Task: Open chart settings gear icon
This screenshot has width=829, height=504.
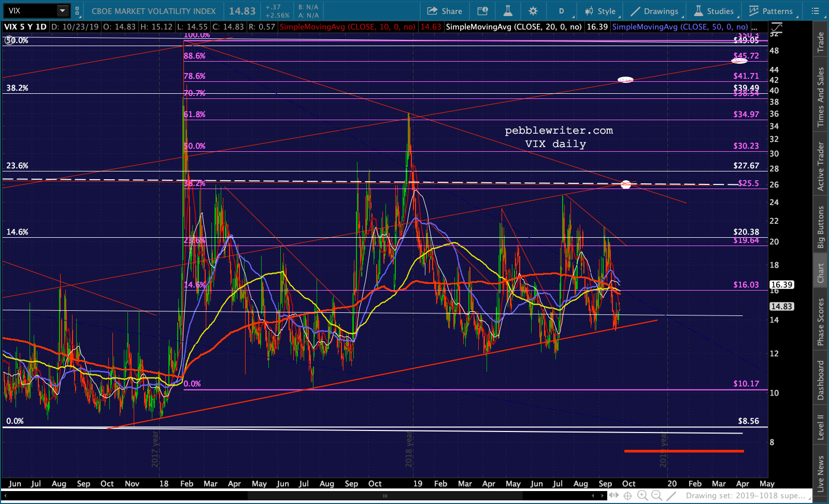Action: click(x=533, y=11)
